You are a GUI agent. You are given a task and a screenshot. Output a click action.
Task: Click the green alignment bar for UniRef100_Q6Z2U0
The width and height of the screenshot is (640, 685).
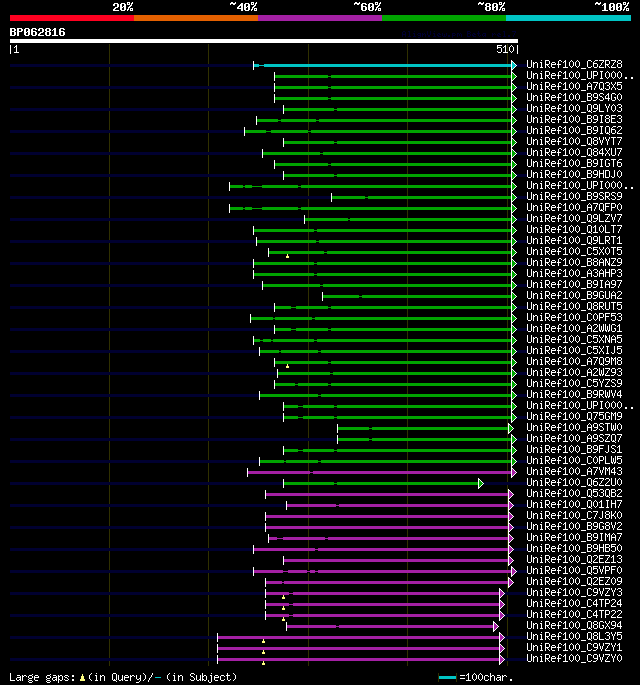(382, 483)
